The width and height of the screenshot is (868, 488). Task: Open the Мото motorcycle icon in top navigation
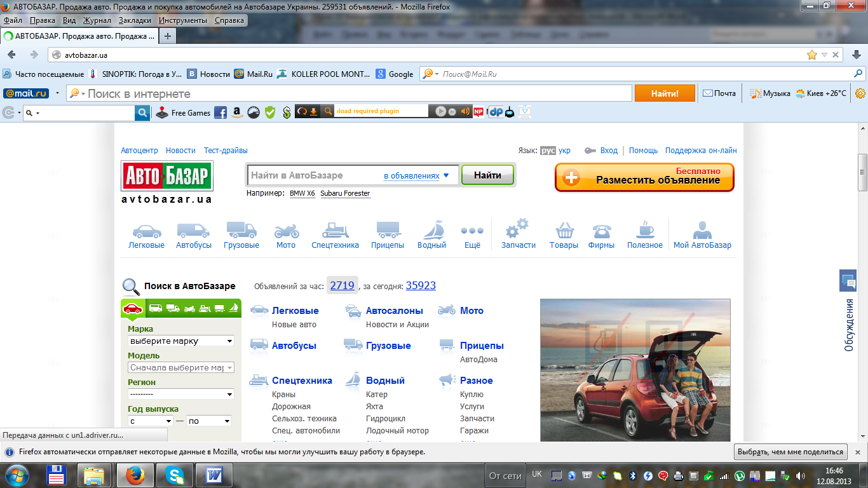point(286,230)
